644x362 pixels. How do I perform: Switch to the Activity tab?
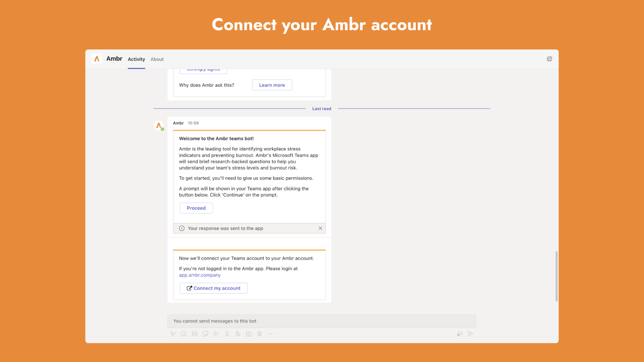pyautogui.click(x=136, y=59)
